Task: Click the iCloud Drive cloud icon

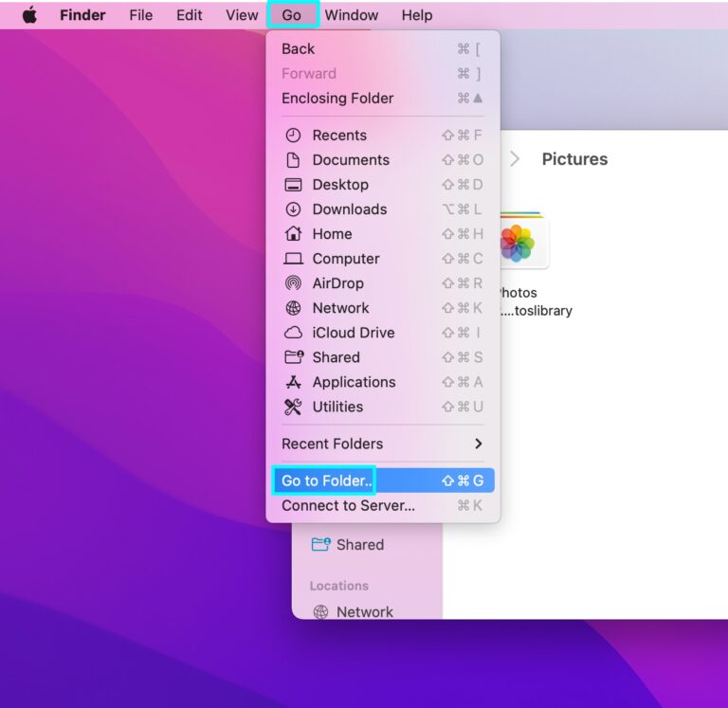Action: 293,333
